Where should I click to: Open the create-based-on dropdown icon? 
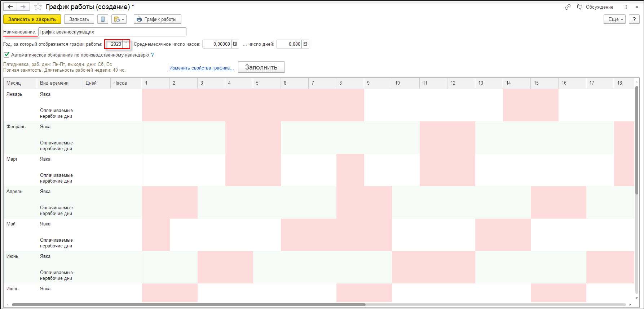[x=119, y=19]
